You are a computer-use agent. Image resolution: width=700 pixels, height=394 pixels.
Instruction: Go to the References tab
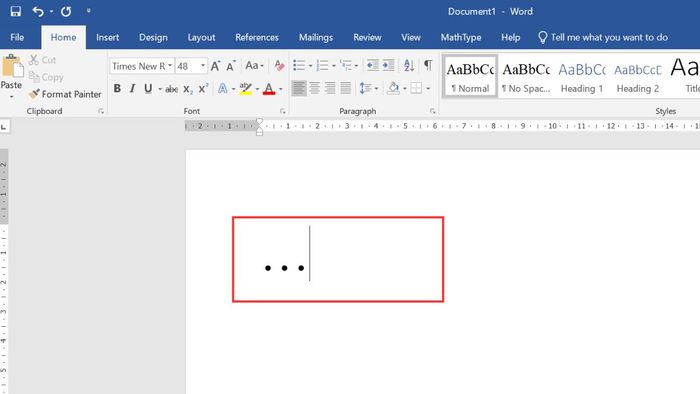click(257, 37)
